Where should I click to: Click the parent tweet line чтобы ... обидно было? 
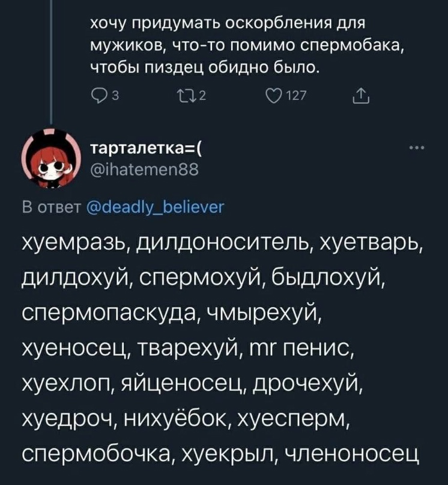[205, 67]
